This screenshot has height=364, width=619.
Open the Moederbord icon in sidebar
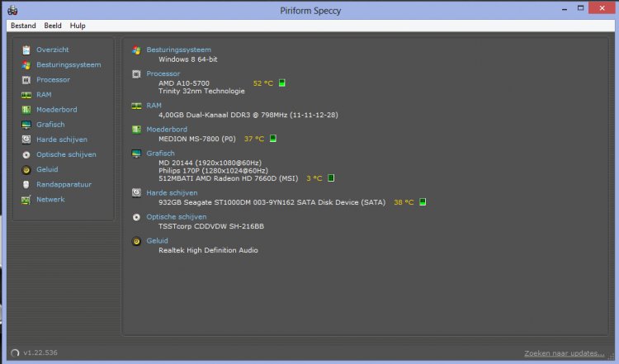point(26,110)
